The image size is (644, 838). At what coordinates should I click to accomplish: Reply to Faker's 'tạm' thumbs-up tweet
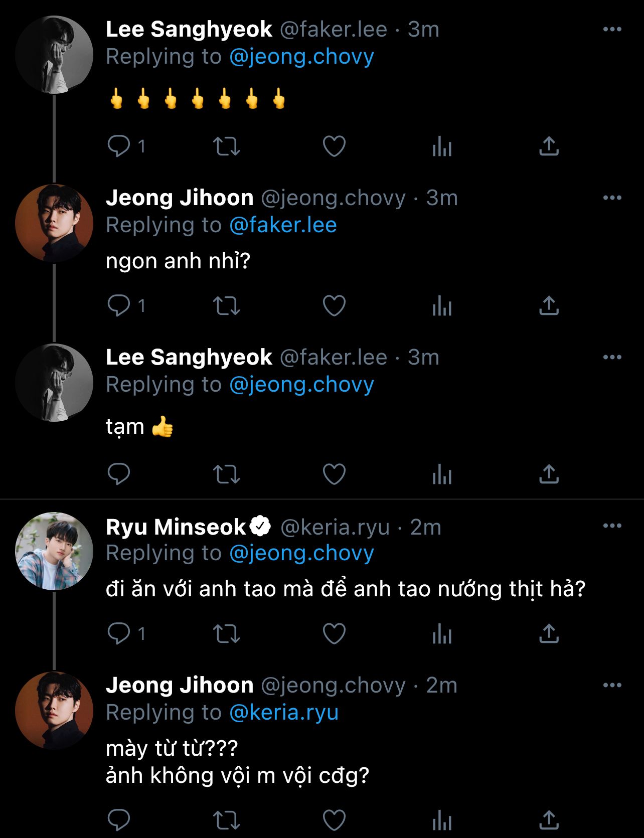click(119, 474)
